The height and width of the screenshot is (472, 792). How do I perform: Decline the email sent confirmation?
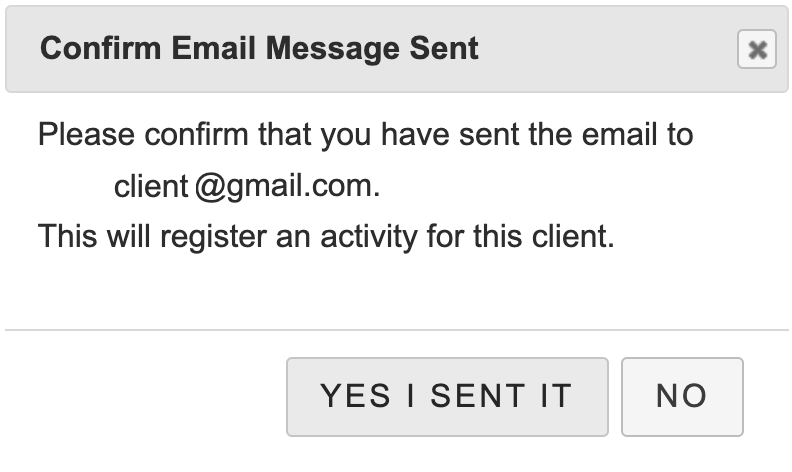coord(681,396)
